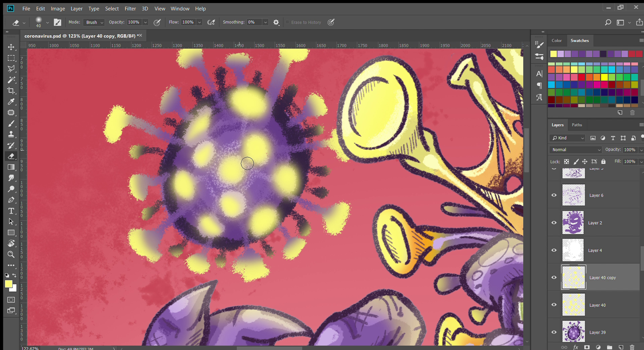Click the yellow foreground color swatch
644x350 pixels.
point(9,284)
